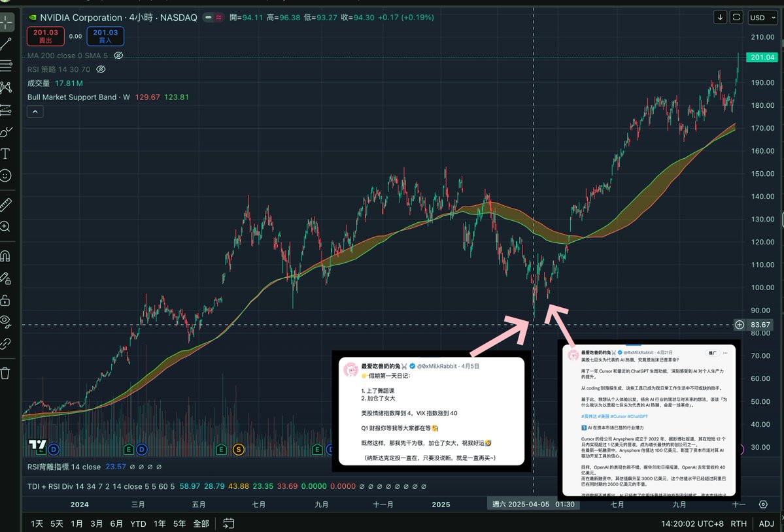Toggle magnet mode in left toolbar
Screen dimensions: 784x532
coord(5,256)
